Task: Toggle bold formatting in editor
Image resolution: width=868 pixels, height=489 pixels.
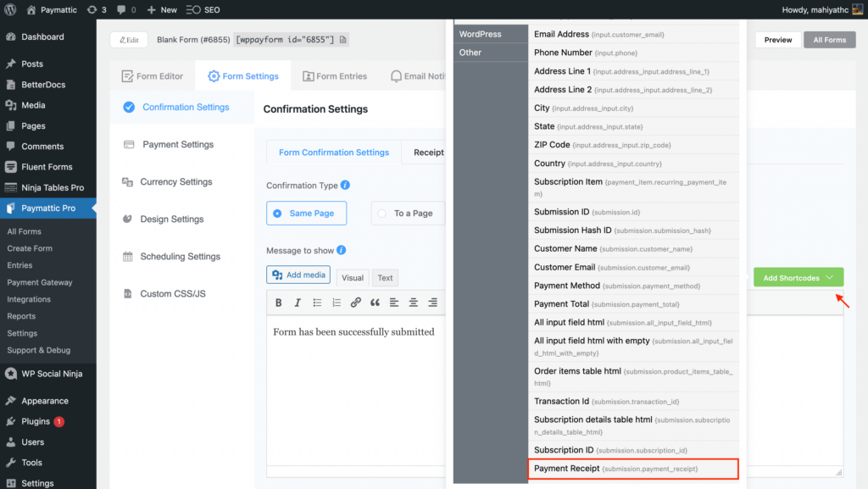Action: 278,303
